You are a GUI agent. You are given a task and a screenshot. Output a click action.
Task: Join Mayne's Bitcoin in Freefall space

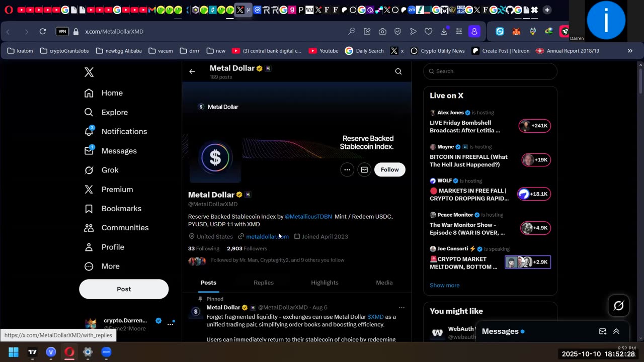[x=536, y=160]
